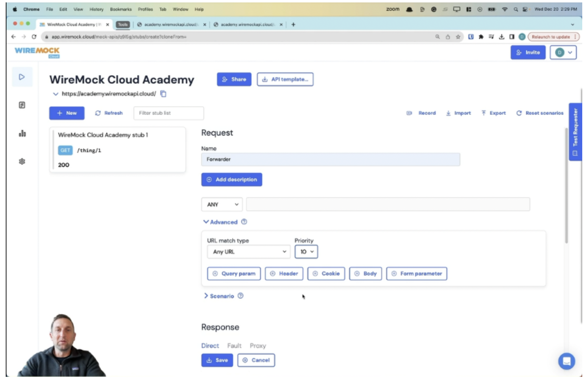The height and width of the screenshot is (383, 588).
Task: Open the Profiles menu
Action: (145, 9)
